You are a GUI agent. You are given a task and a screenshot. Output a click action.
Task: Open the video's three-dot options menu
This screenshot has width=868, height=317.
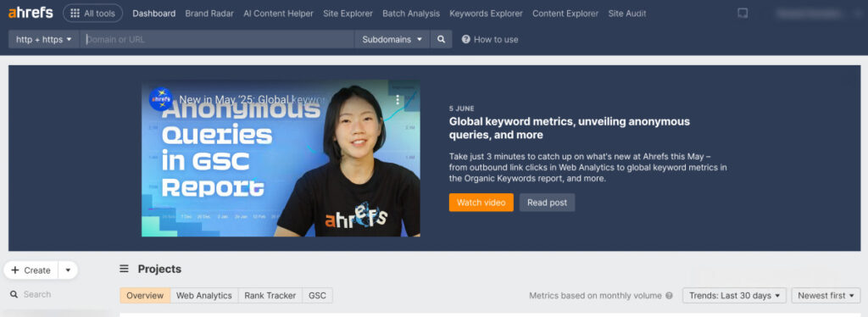point(397,99)
